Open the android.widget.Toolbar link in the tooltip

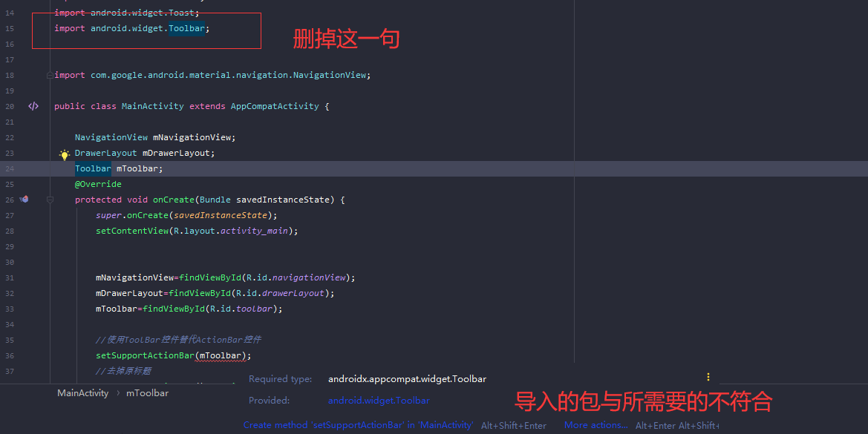coord(379,400)
